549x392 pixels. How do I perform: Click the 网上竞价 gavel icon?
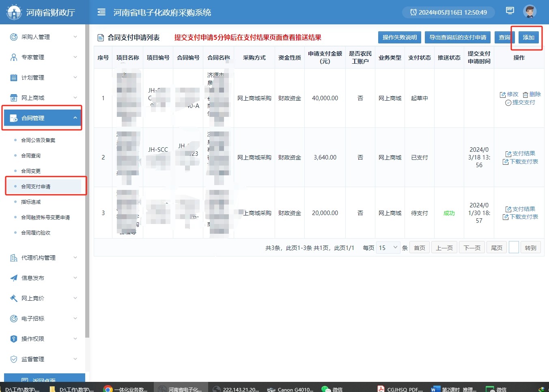[14, 298]
